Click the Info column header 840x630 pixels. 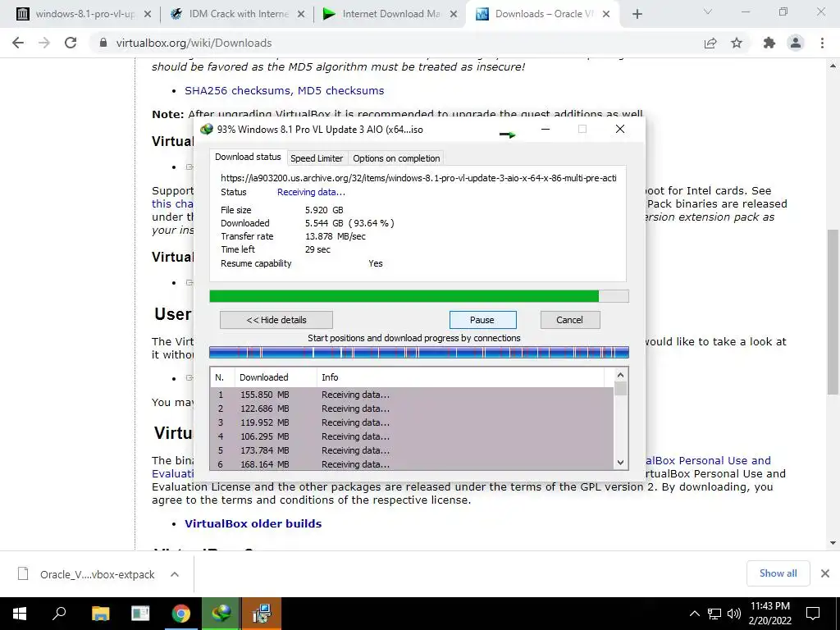(461, 377)
